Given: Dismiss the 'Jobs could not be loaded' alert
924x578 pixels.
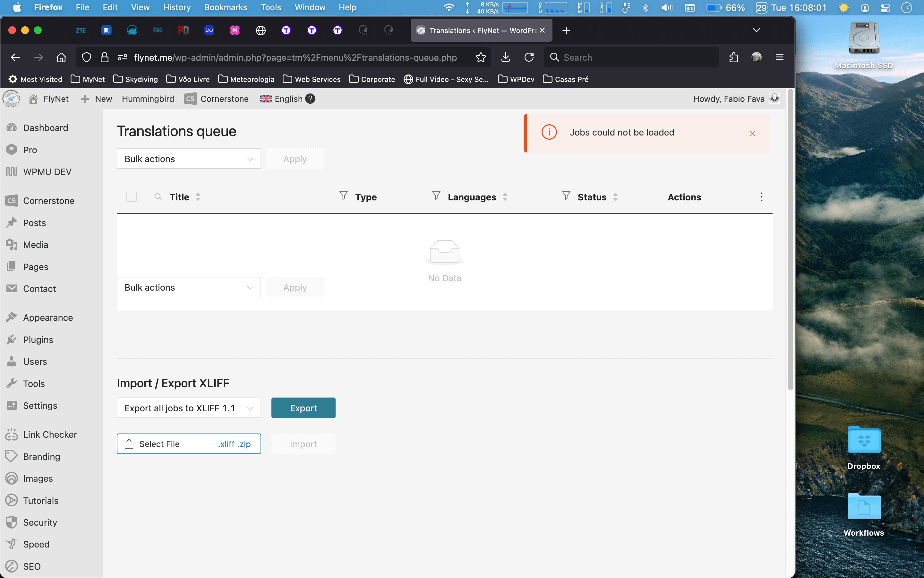Looking at the screenshot, I should tap(753, 133).
